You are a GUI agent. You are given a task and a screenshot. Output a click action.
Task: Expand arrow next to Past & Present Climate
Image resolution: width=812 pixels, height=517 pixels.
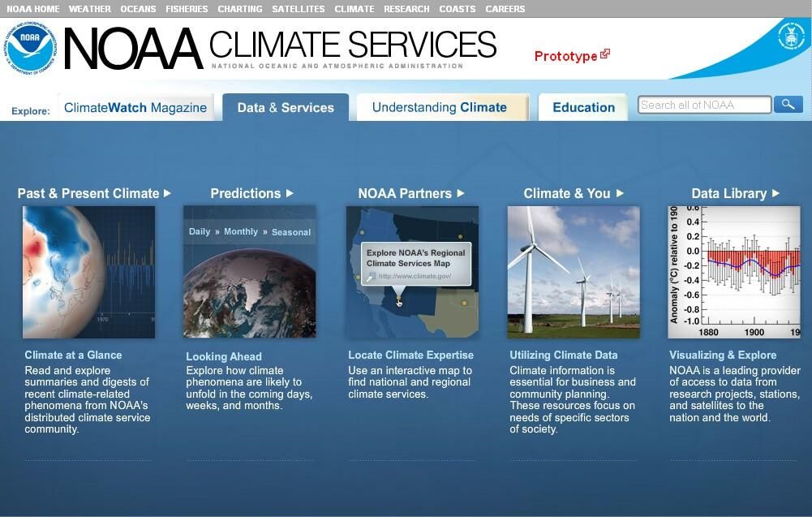167,193
